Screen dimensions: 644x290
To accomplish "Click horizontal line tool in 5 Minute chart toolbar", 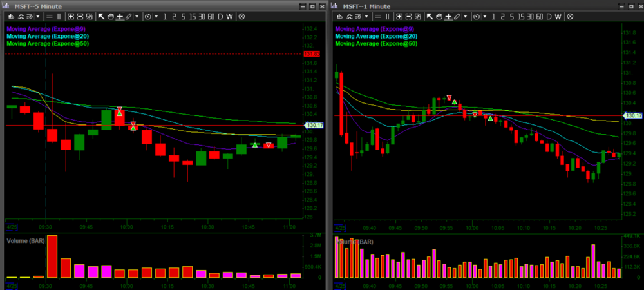I will pos(49,16).
